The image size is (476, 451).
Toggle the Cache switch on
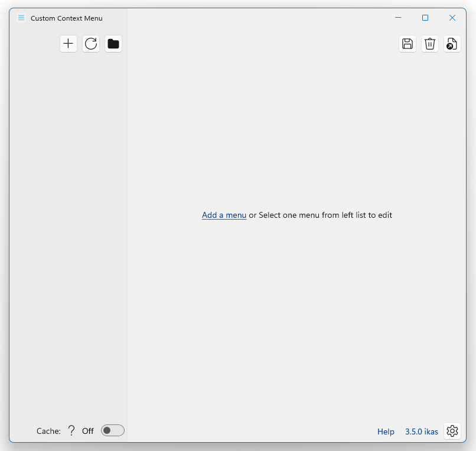point(113,430)
